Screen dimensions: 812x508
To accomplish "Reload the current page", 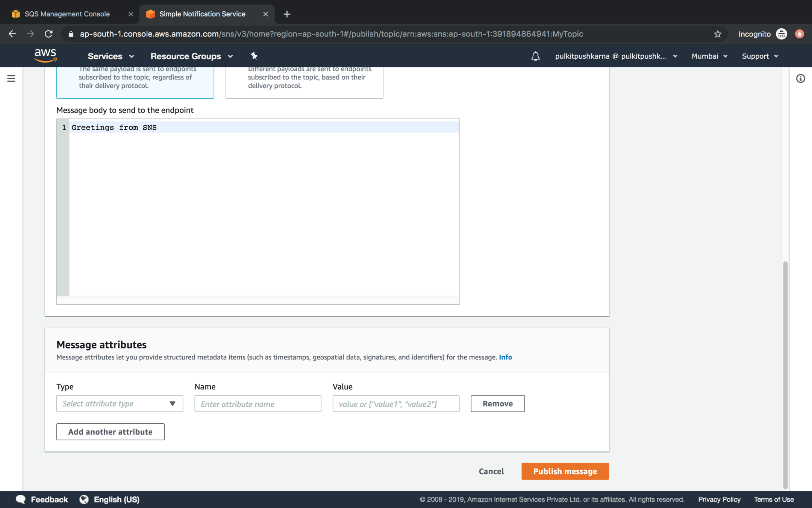I will click(x=48, y=34).
